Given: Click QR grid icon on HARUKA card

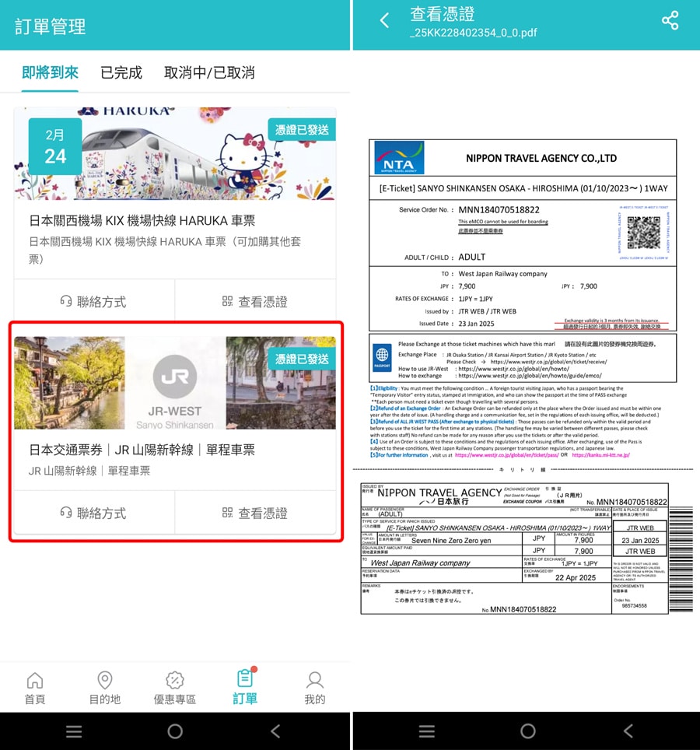Looking at the screenshot, I should pyautogui.click(x=228, y=301).
